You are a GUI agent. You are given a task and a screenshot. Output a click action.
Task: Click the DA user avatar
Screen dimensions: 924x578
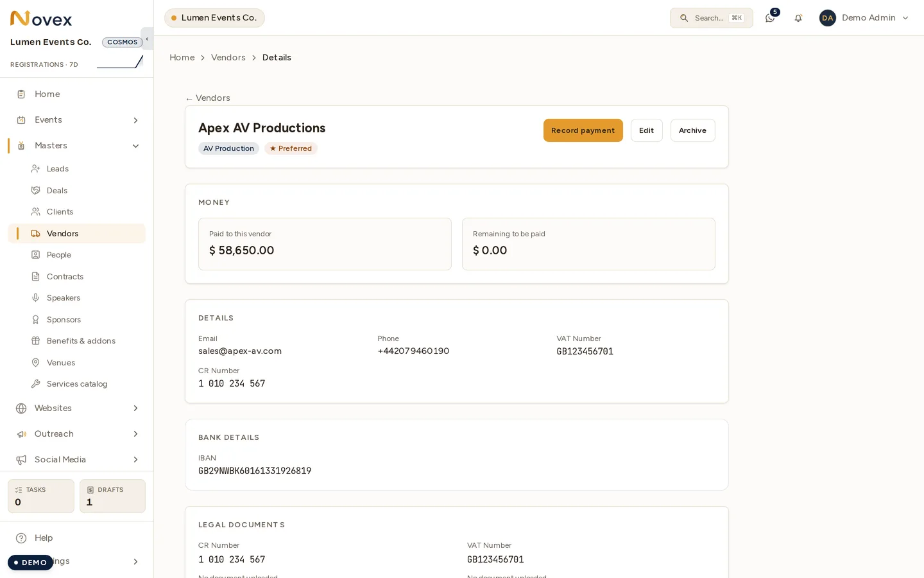828,18
